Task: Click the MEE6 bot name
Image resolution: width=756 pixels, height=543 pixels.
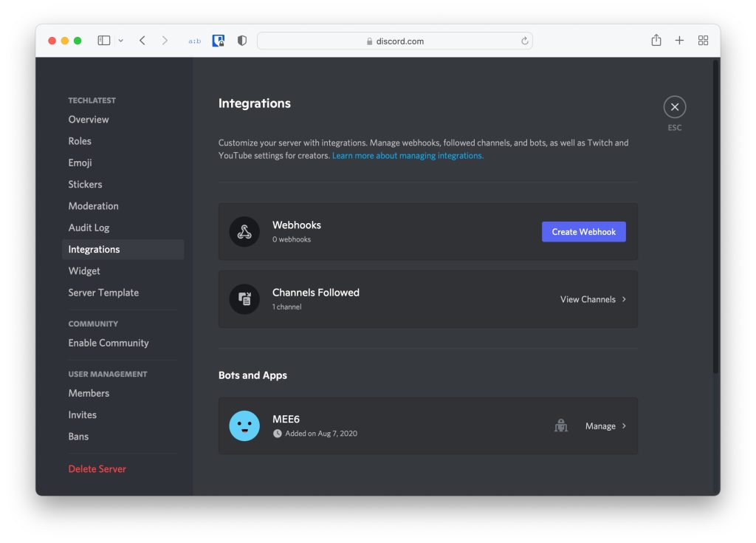Action: click(x=286, y=419)
